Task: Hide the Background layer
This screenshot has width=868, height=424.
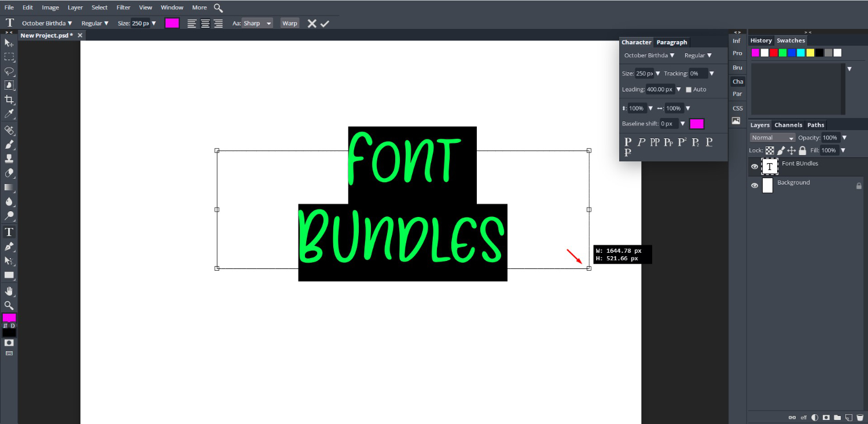Action: [x=755, y=186]
